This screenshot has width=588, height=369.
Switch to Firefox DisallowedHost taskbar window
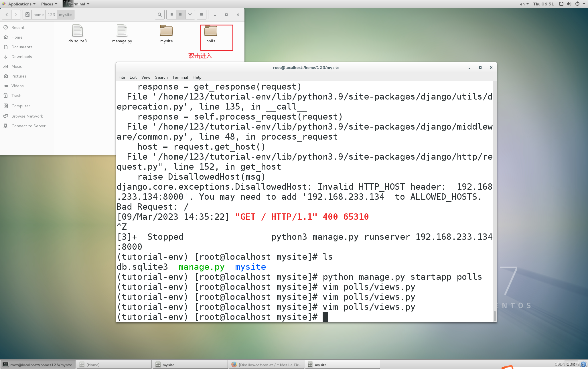267,365
